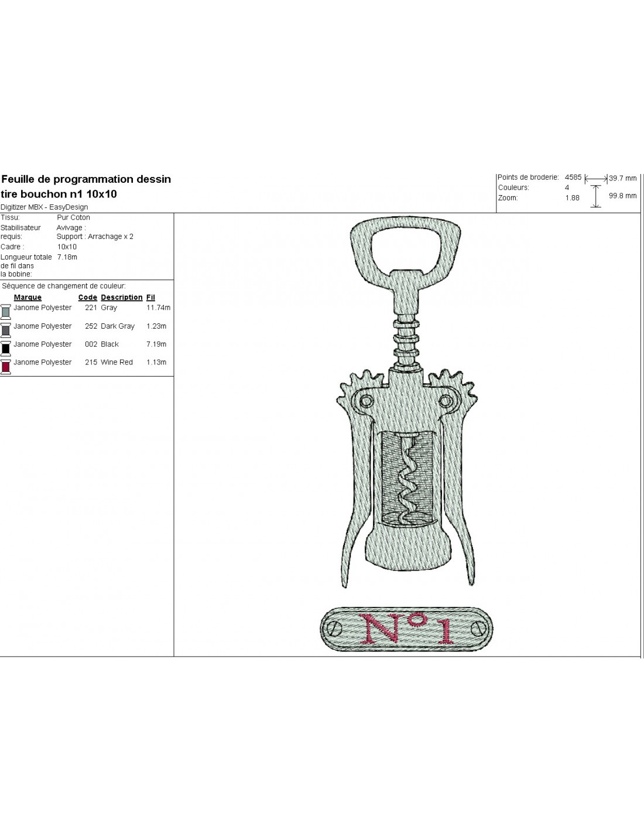This screenshot has width=644, height=833.
Task: Select the Wine Red thread spool icon
Action: (6, 366)
